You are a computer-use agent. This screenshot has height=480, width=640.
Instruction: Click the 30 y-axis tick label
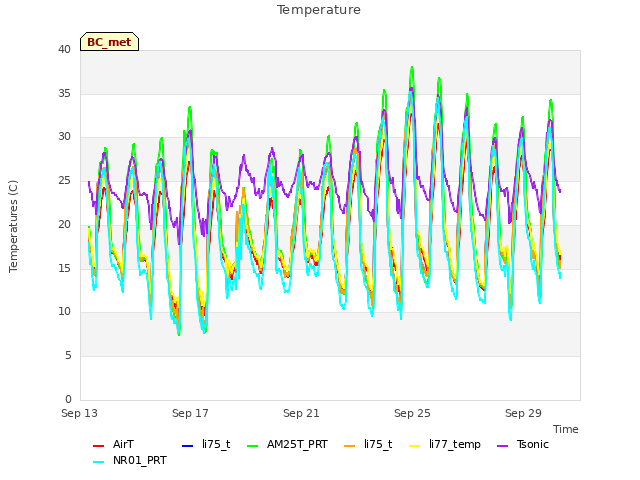(64, 137)
